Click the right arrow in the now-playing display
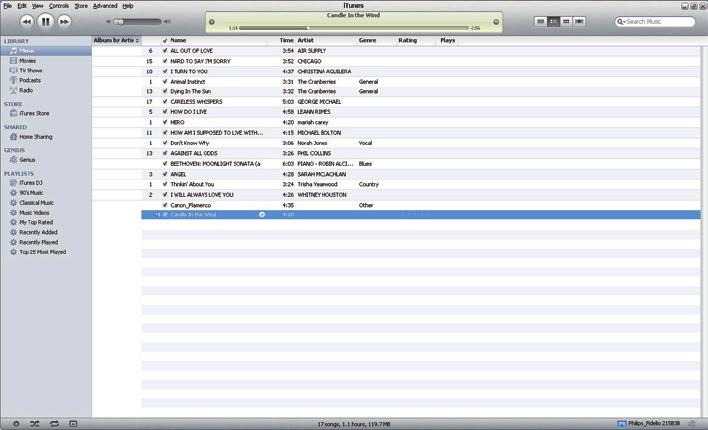708x430 pixels. [496, 22]
